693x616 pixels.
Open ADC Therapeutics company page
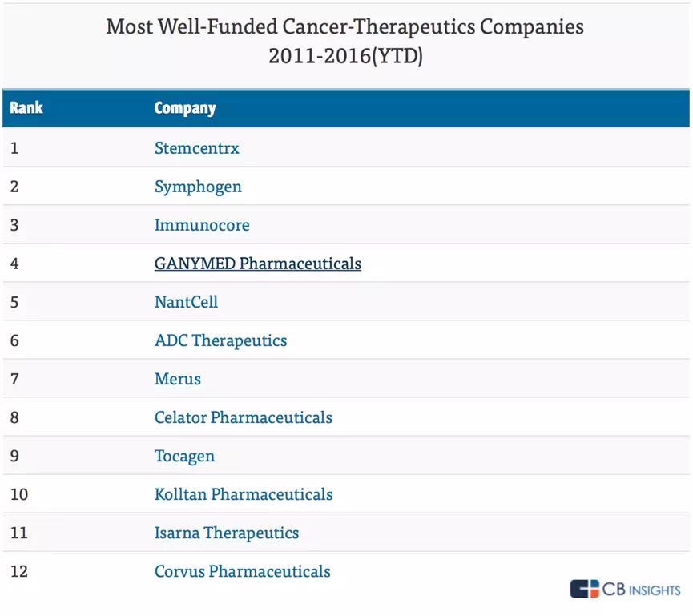pos(220,340)
